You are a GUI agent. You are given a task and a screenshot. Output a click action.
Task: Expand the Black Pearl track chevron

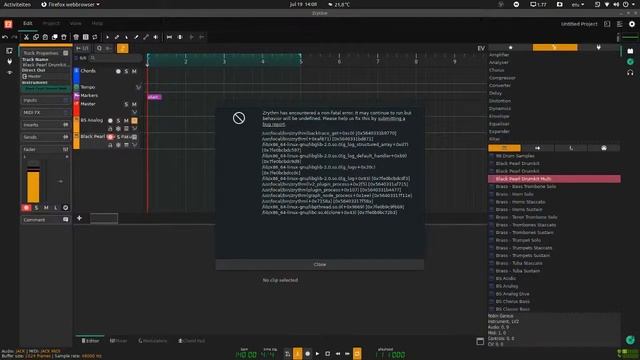(x=134, y=145)
